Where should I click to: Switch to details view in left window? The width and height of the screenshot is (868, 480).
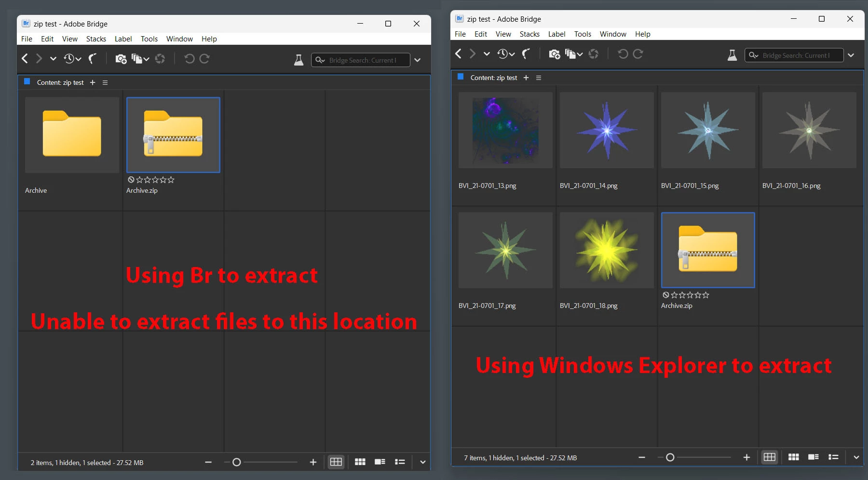380,462
